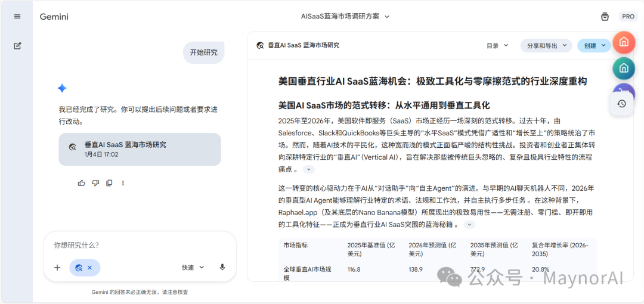
Task: Open the history clock floating button
Action: click(621, 104)
